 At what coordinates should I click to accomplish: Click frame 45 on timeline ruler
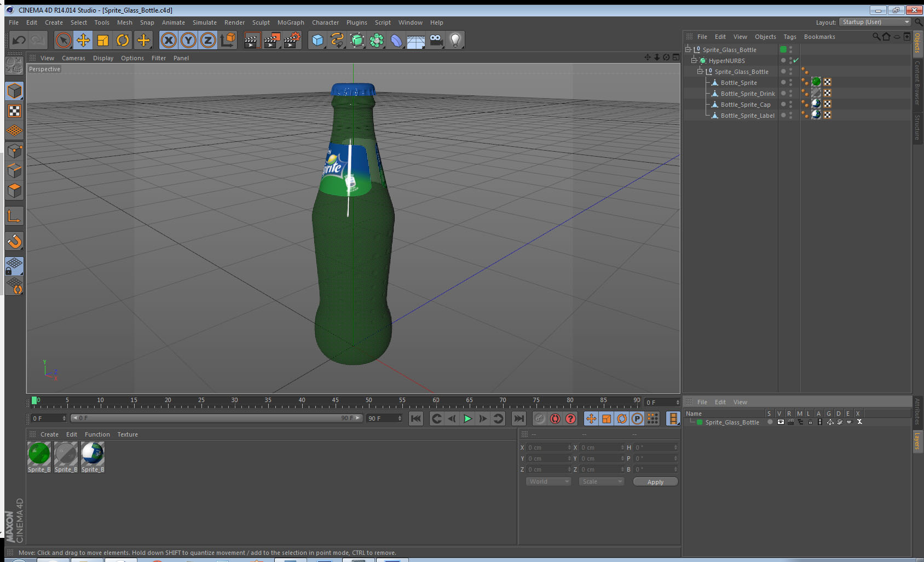tap(335, 401)
